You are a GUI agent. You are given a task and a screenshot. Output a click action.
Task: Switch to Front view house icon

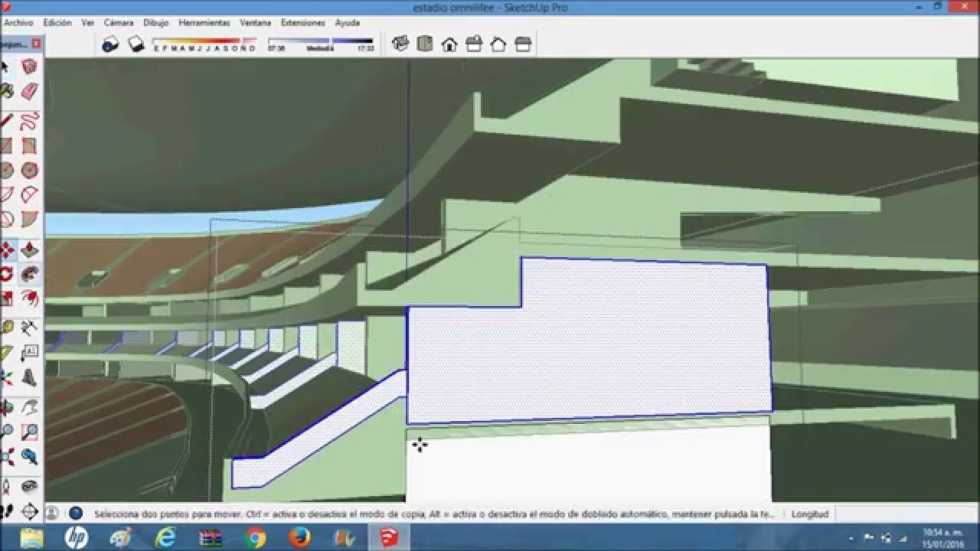pos(449,44)
